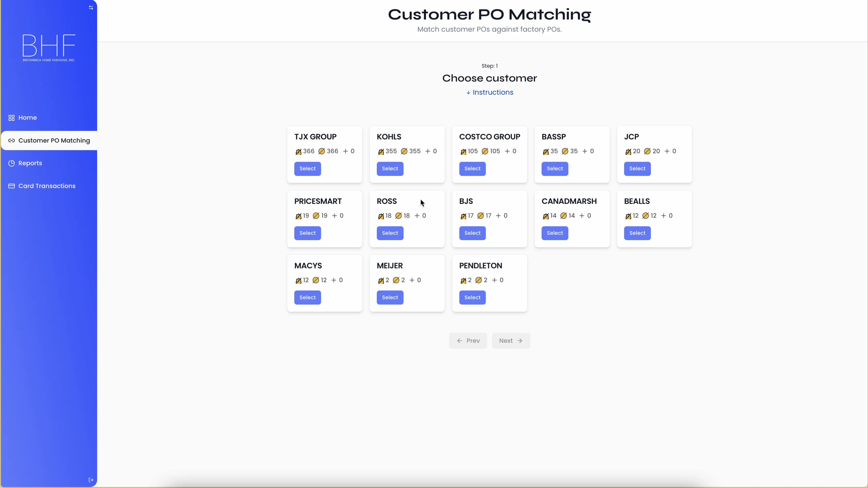
Task: Click the Customer PO Matching page title
Action: 490,15
